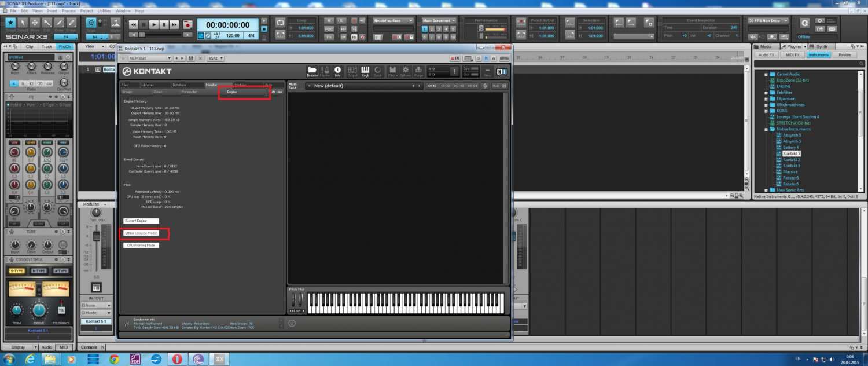The width and height of the screenshot is (868, 366).
Task: Collapse the Native Instruments folder
Action: 766,129
